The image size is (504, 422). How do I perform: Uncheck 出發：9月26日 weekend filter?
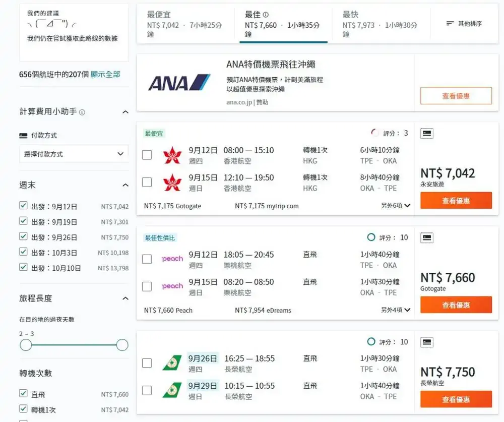pos(23,236)
